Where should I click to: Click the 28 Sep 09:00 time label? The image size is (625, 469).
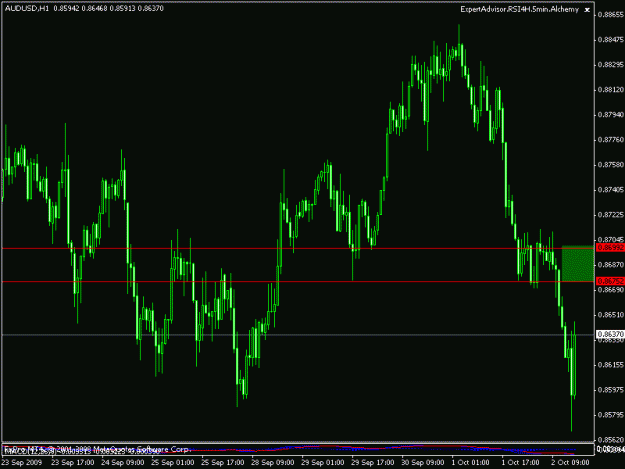(x=273, y=463)
